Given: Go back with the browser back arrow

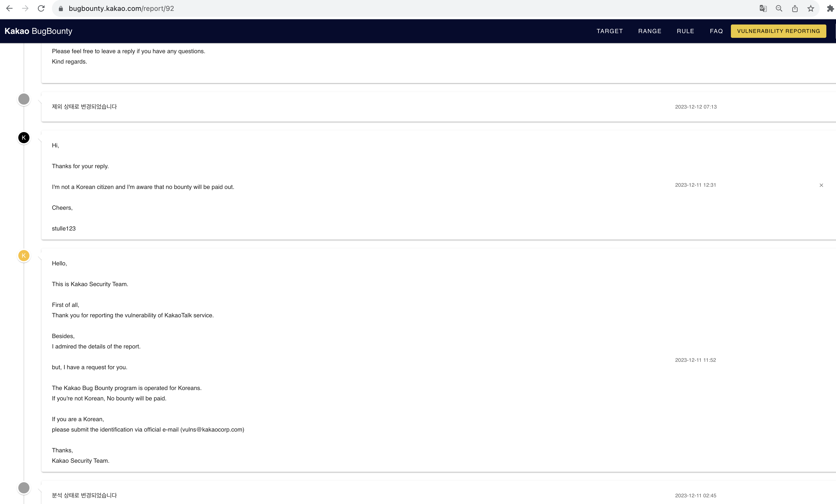Looking at the screenshot, I should point(9,8).
